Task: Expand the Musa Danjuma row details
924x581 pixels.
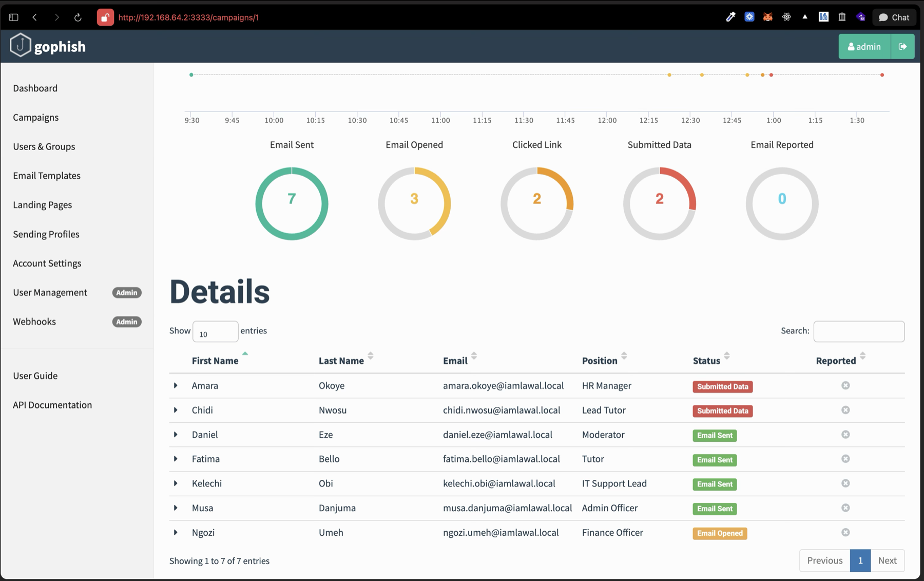Action: point(176,508)
